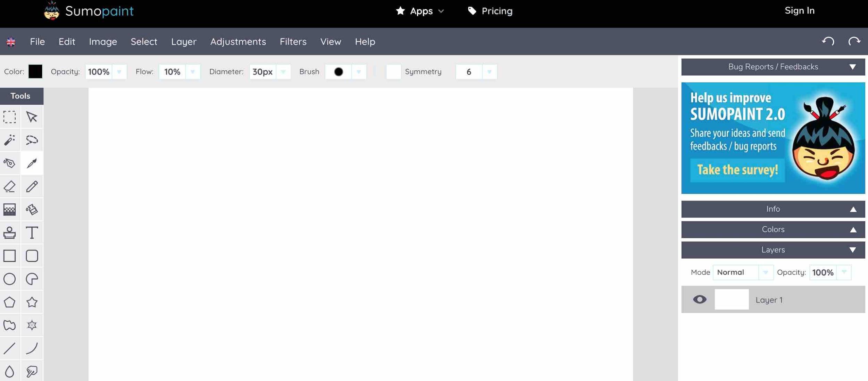Image resolution: width=868 pixels, height=381 pixels.
Task: Select the rectangular marquee selection tool
Action: point(10,117)
